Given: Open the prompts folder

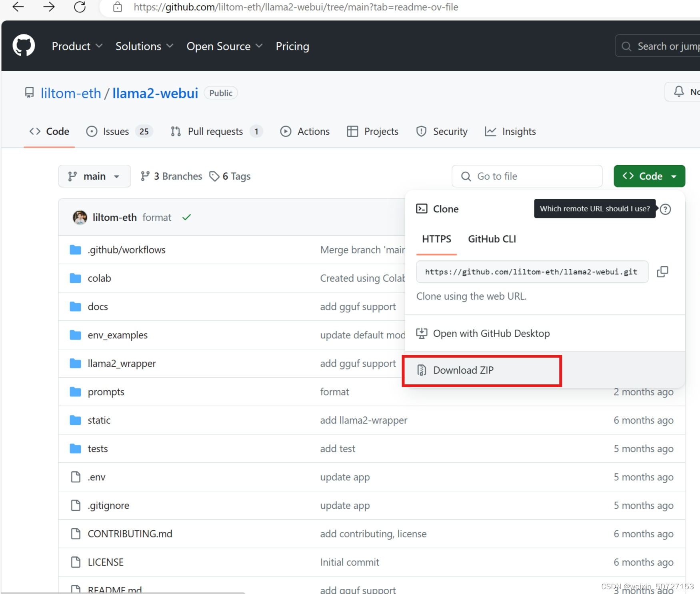Looking at the screenshot, I should [x=106, y=392].
